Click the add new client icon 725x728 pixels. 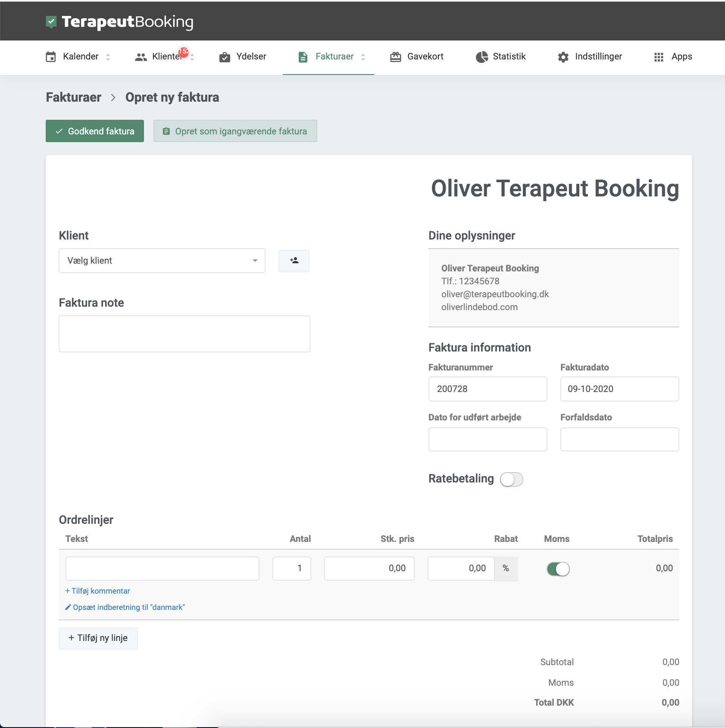[294, 261]
